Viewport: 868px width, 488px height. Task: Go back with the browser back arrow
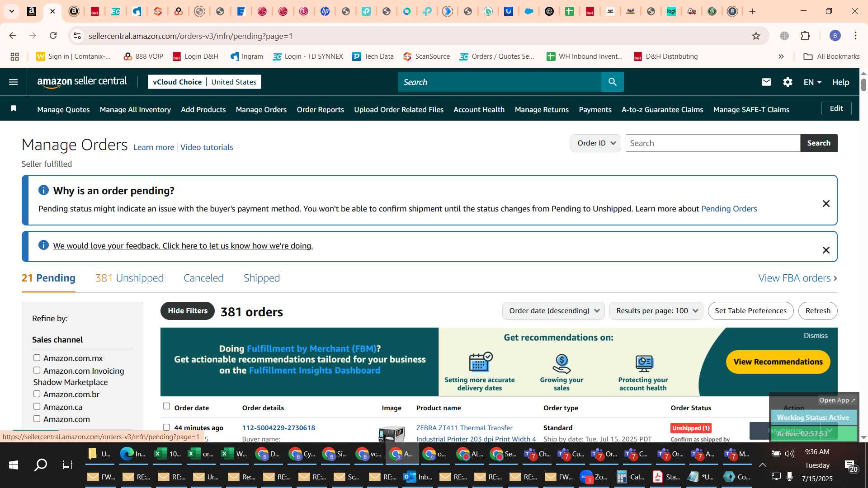pyautogui.click(x=13, y=36)
